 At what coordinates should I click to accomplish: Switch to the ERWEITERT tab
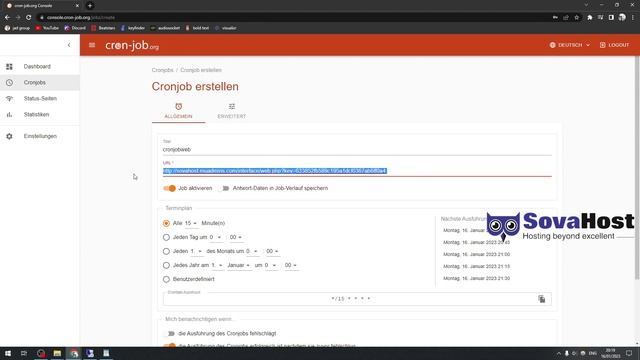point(231,111)
